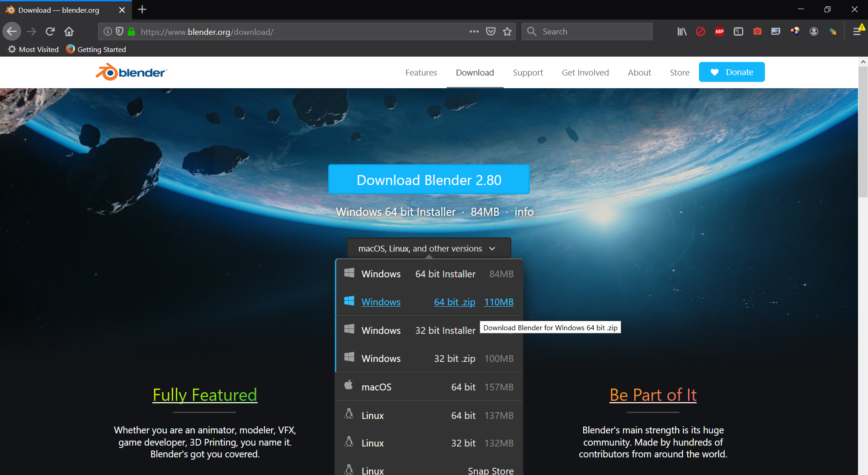Open the Be Part of It link
868x475 pixels.
click(653, 395)
